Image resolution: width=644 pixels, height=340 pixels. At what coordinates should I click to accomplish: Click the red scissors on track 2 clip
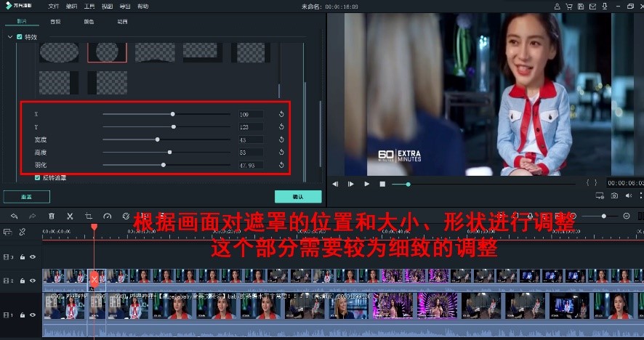pos(94,280)
